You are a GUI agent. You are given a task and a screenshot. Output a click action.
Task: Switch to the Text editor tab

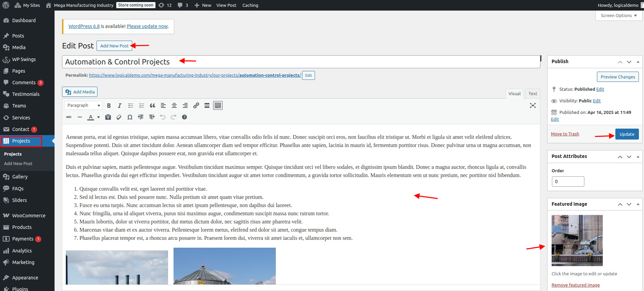pos(533,94)
